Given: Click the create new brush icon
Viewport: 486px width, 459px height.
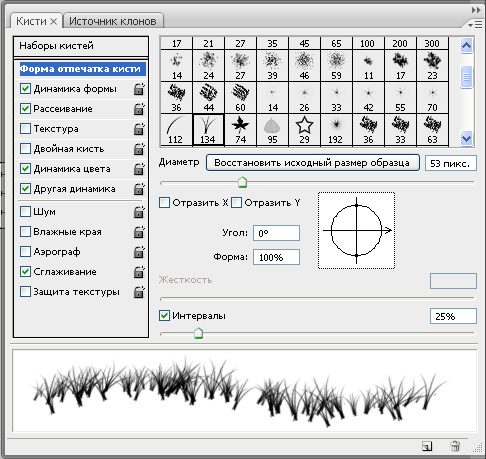Looking at the screenshot, I should (x=427, y=446).
